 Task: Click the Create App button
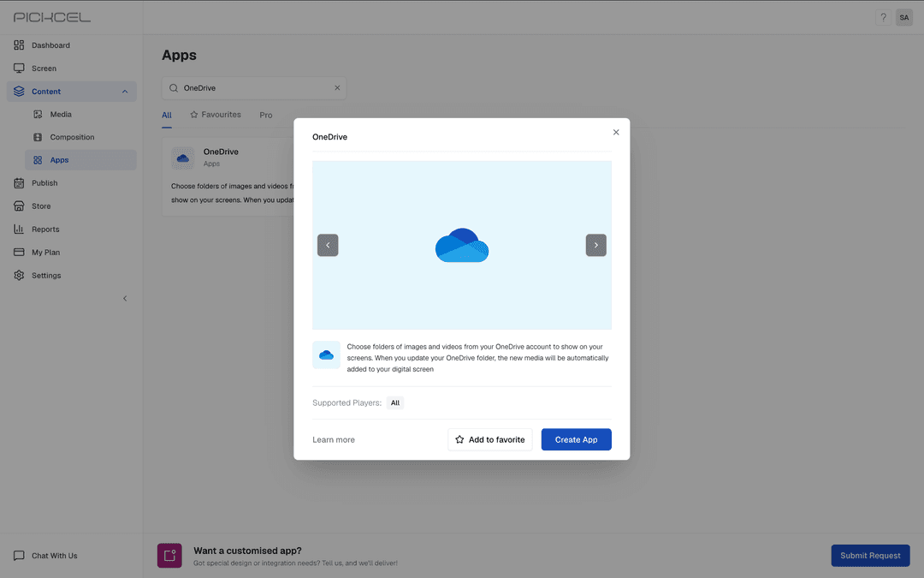(x=577, y=439)
